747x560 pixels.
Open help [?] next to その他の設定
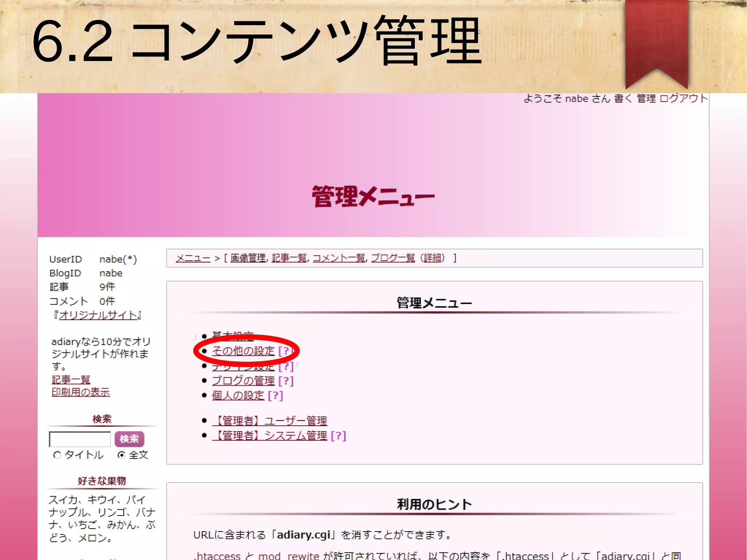(x=286, y=351)
